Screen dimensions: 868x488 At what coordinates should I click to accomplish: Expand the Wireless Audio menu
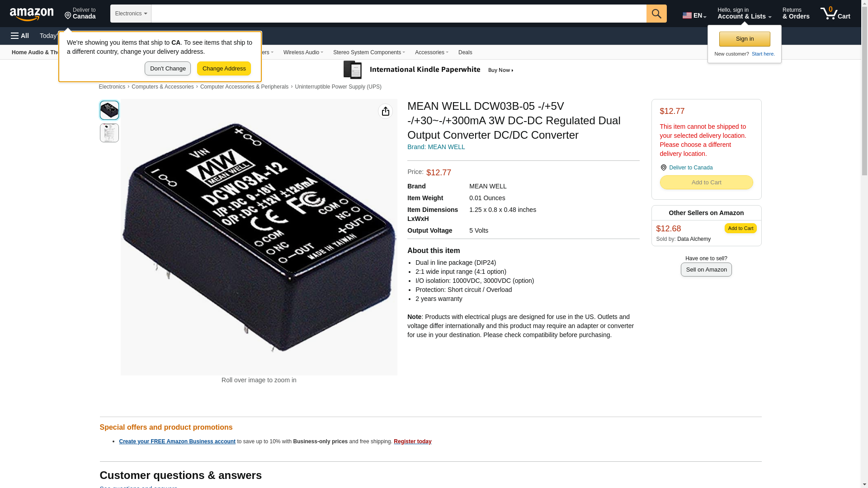303,52
